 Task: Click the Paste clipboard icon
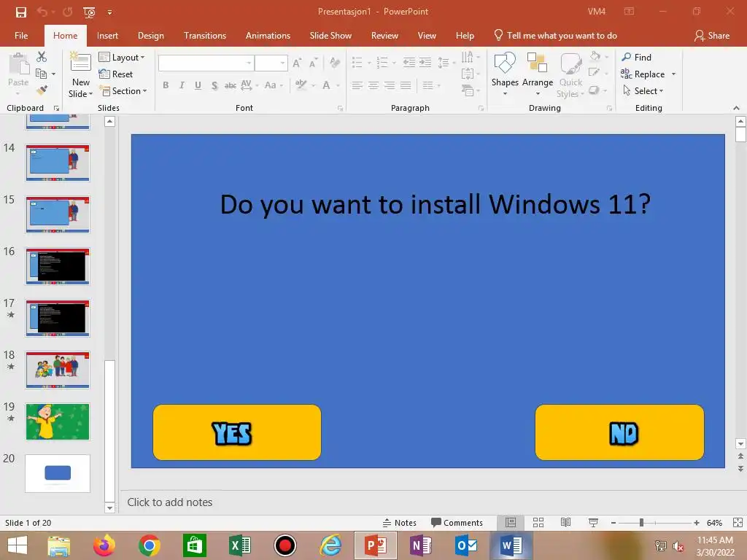click(18, 64)
